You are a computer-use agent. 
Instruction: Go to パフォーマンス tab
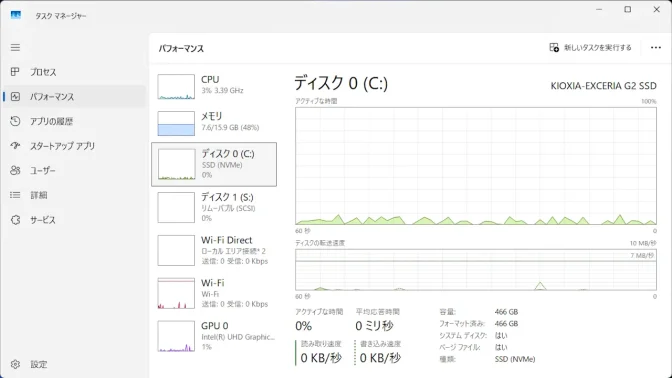click(x=75, y=96)
